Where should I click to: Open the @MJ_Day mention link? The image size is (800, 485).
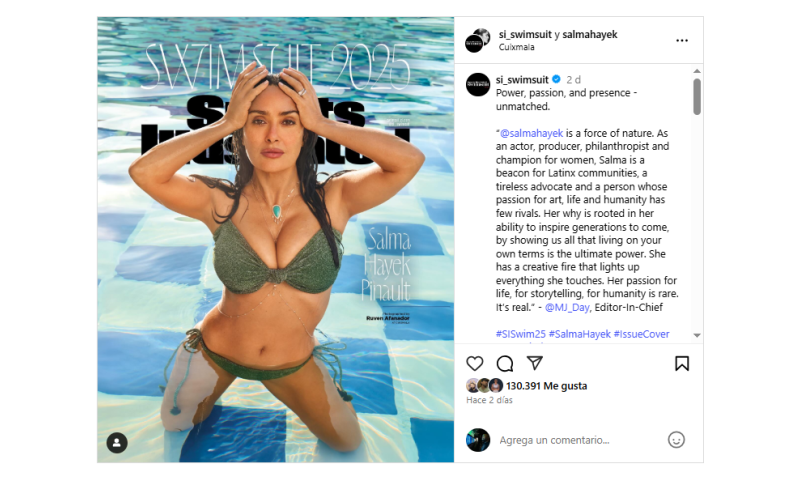(567, 307)
